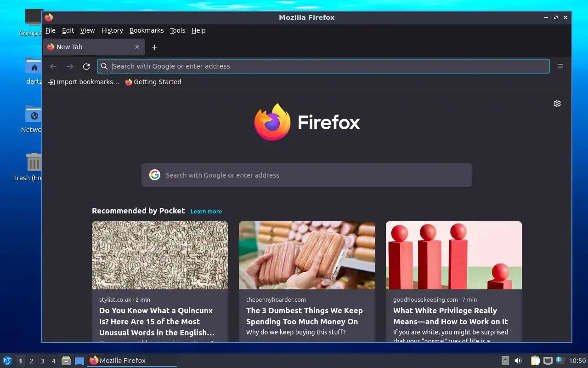Click Mozilla Firefox taskbar window button

(132, 361)
